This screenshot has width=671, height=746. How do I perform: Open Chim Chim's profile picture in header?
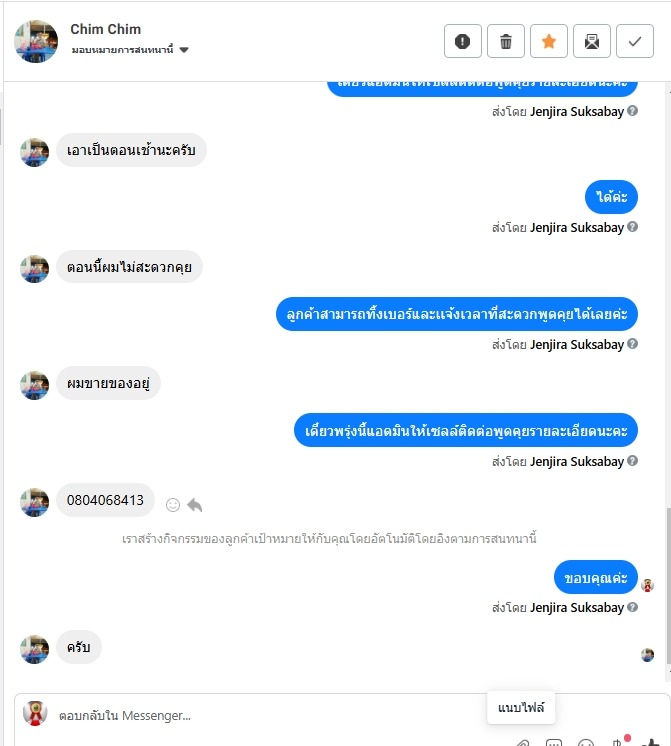pos(36,41)
